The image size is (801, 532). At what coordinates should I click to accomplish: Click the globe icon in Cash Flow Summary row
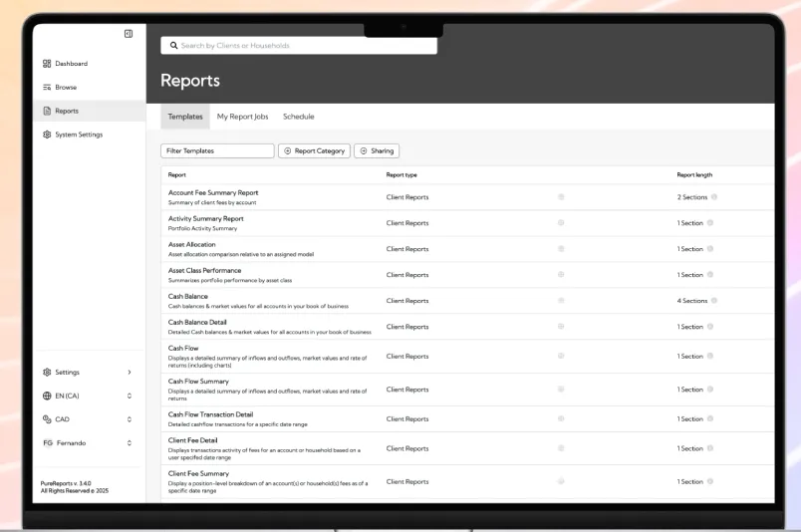click(561, 390)
